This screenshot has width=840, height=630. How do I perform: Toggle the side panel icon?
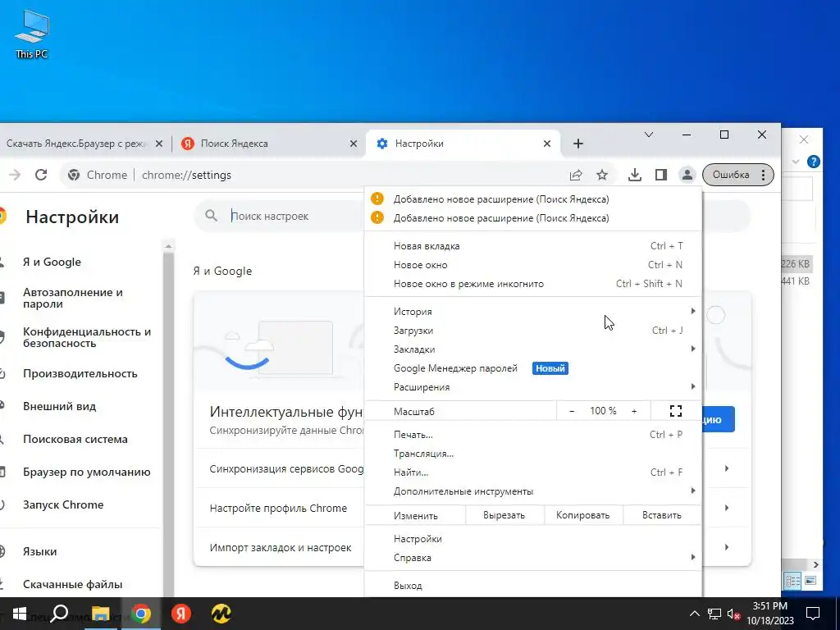(x=661, y=175)
